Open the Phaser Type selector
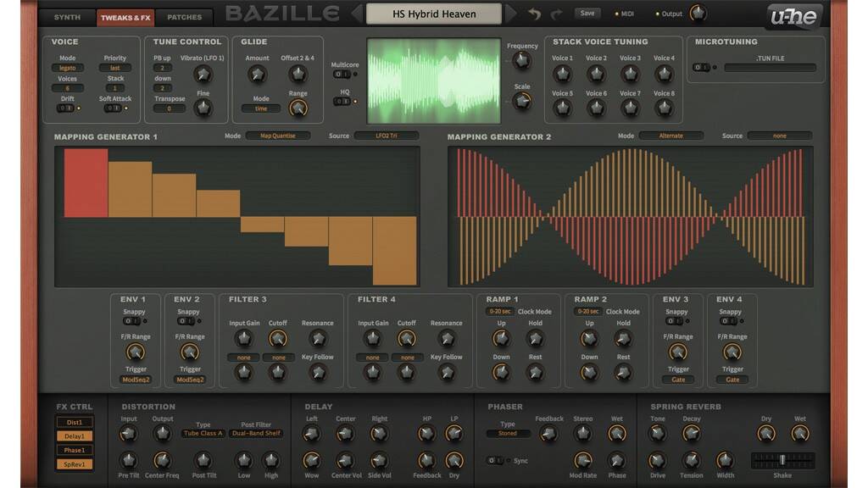This screenshot has height=488, width=868. [508, 433]
